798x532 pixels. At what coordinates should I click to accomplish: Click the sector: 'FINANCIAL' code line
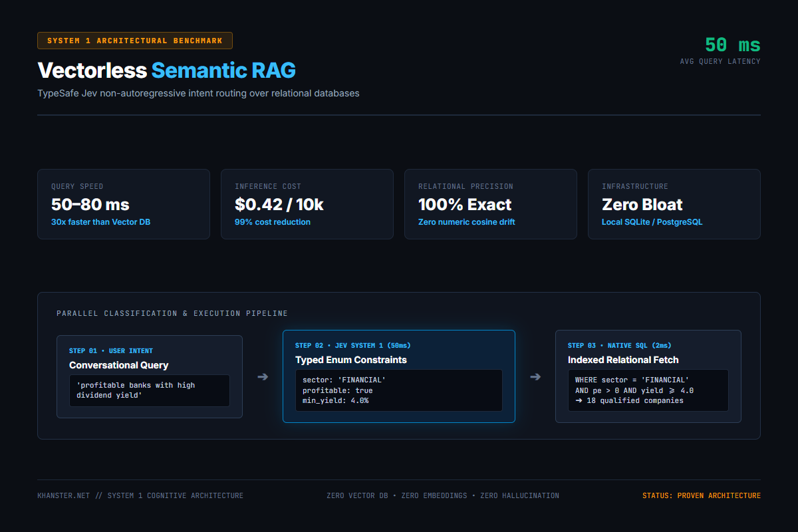344,380
